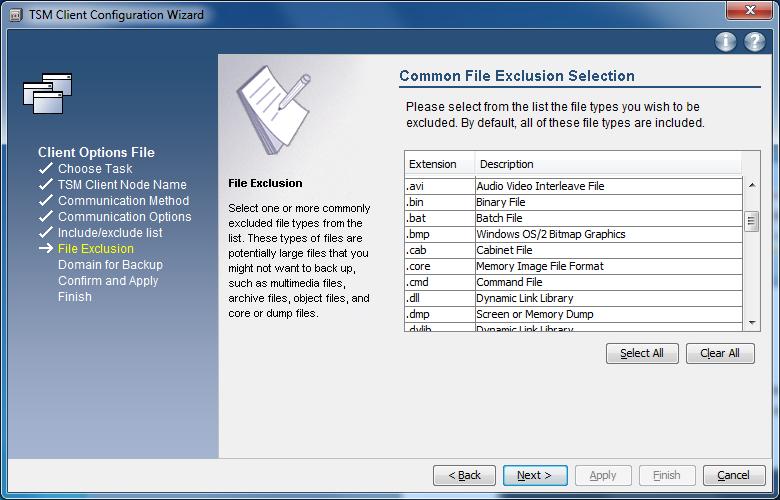Close the TSM Client Configuration Wizard window
The height and width of the screenshot is (500, 780).
(x=748, y=13)
